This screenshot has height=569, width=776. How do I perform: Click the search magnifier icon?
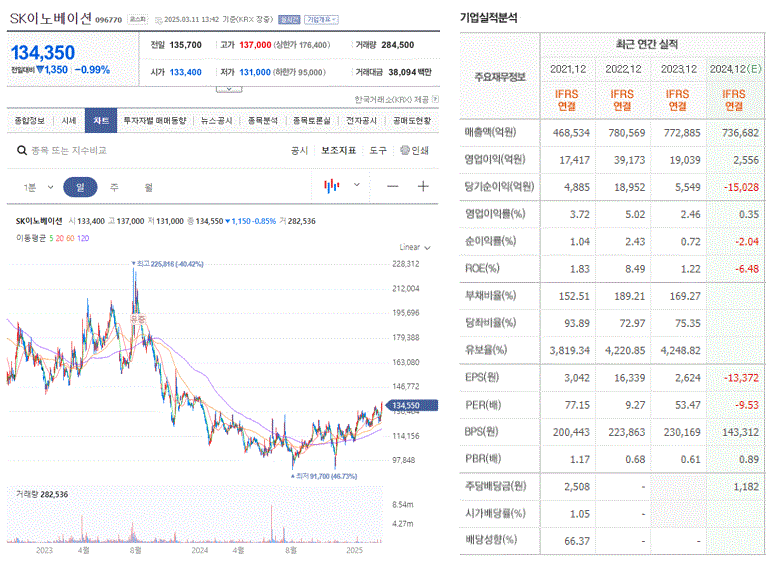pyautogui.click(x=22, y=150)
